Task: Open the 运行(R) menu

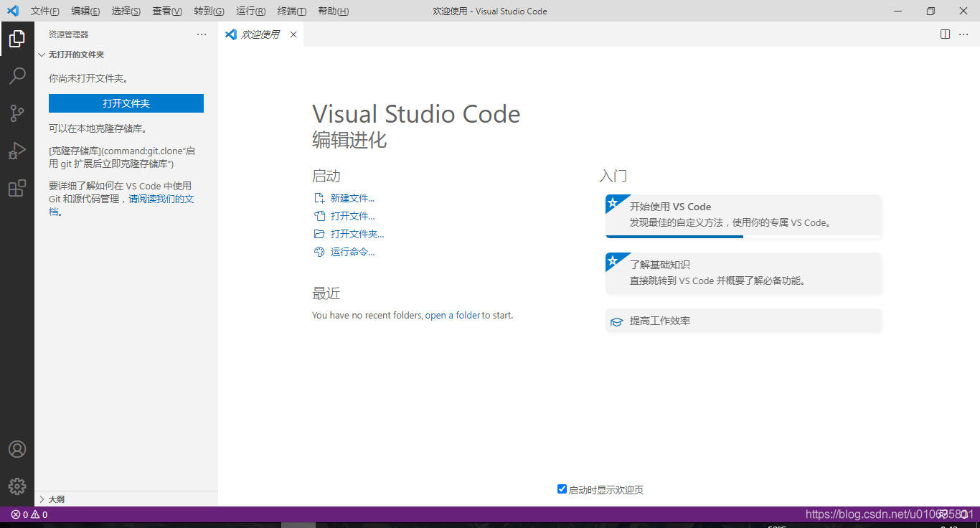Action: pyautogui.click(x=250, y=11)
